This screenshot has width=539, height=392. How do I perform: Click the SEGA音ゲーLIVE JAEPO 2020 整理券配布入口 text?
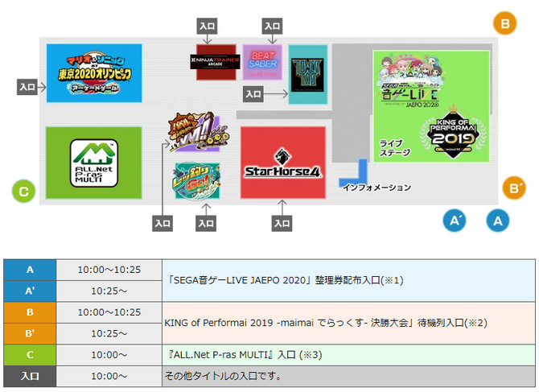(x=285, y=280)
